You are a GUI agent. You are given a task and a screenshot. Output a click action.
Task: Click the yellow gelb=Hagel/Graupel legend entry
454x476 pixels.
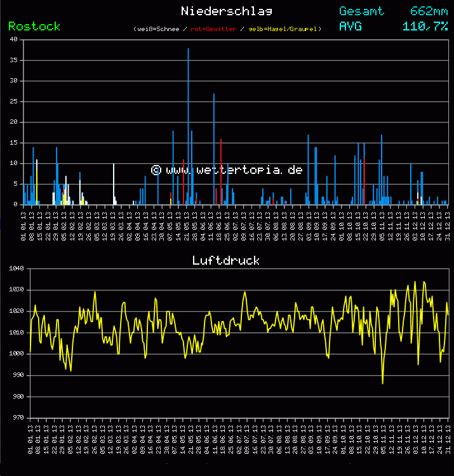[x=284, y=29]
